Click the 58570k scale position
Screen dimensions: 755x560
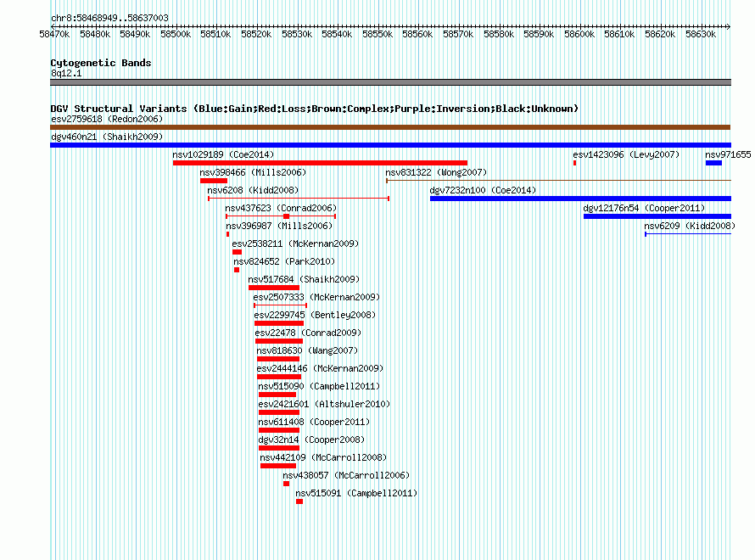click(x=458, y=34)
